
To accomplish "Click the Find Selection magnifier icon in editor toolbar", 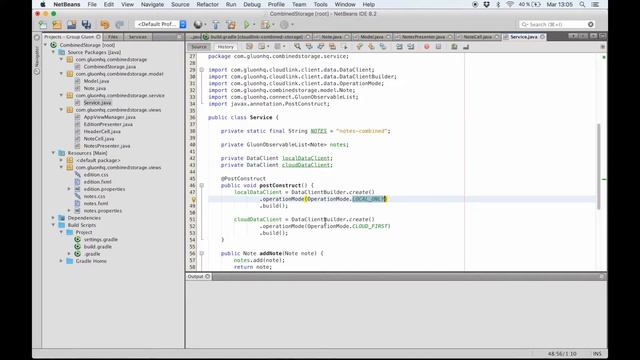I will [x=297, y=47].
